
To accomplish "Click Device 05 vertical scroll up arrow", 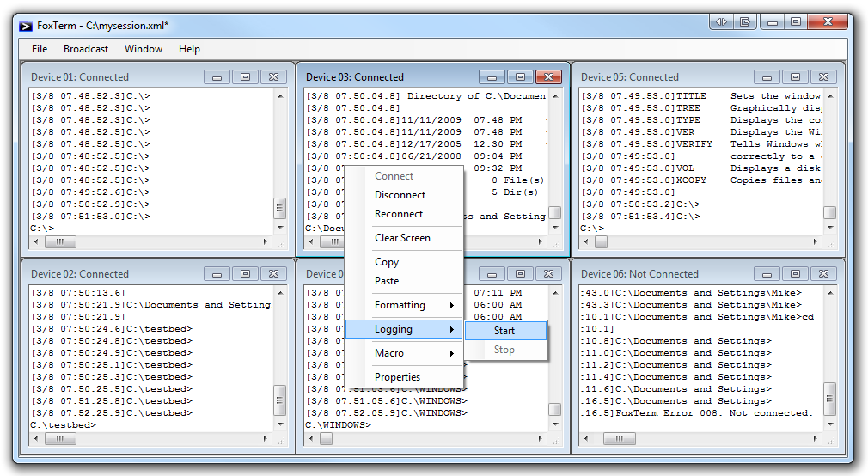I will [x=830, y=95].
